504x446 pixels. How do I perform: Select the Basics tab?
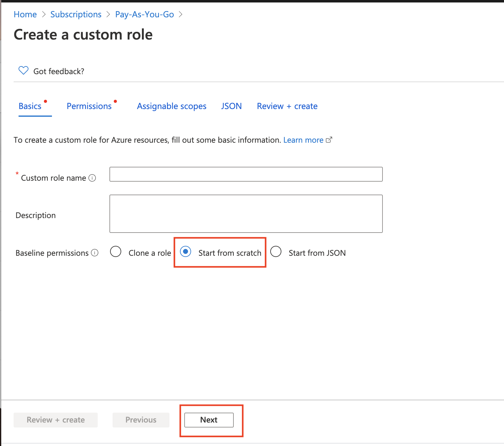(x=30, y=106)
